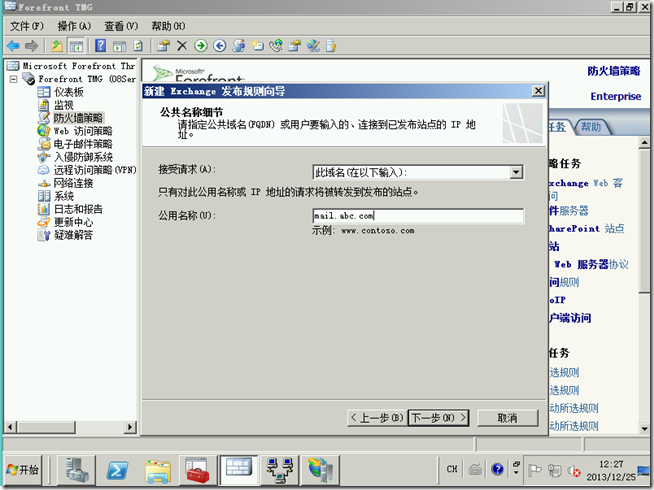Screen dimensions: 654x490
Task: Open the 操作(A) menu
Action: (74, 26)
